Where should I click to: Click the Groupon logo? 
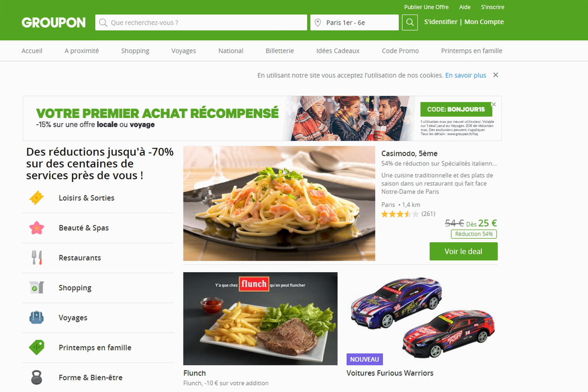click(x=54, y=22)
